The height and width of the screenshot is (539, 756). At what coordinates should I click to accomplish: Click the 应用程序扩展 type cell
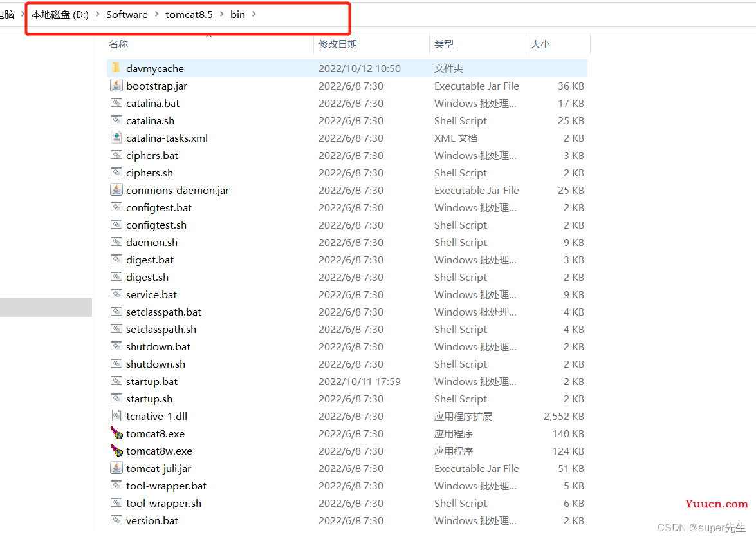463,416
